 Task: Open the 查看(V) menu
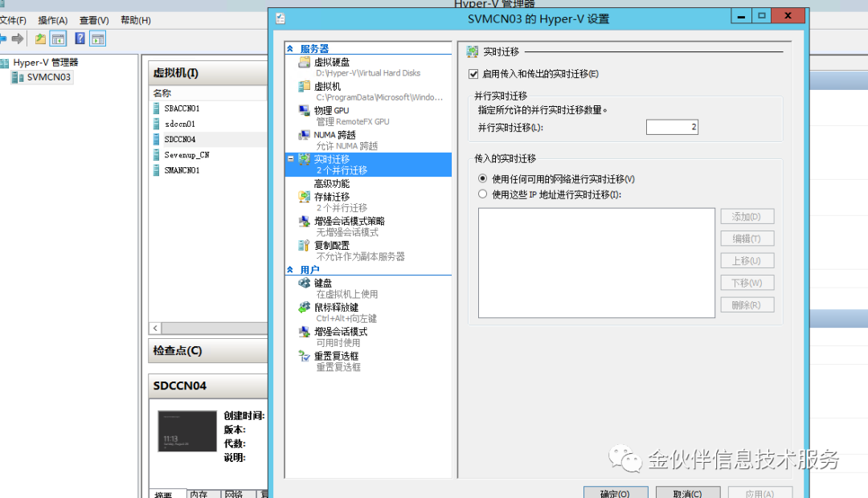[x=94, y=20]
